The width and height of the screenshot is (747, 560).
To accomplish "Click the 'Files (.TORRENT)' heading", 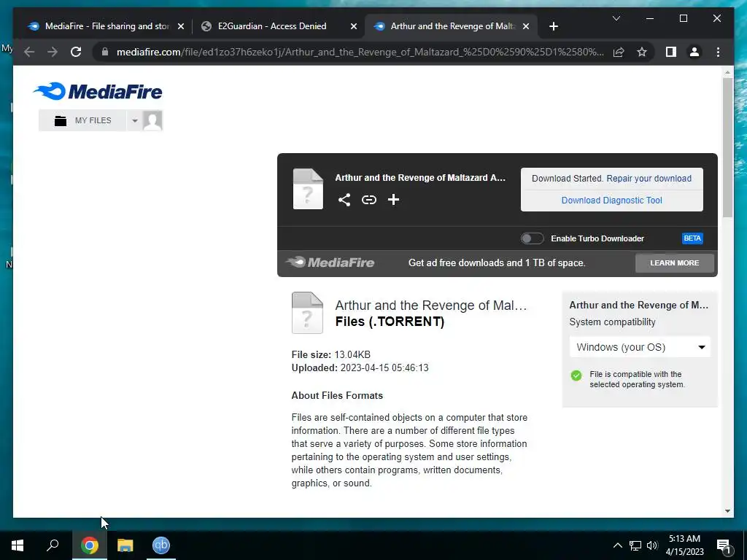I will point(390,322).
